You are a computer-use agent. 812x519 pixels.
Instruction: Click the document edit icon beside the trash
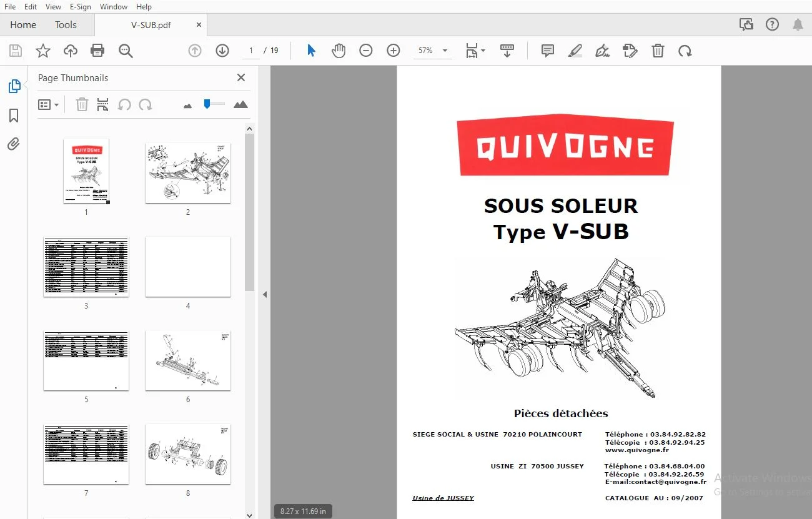pyautogui.click(x=630, y=51)
